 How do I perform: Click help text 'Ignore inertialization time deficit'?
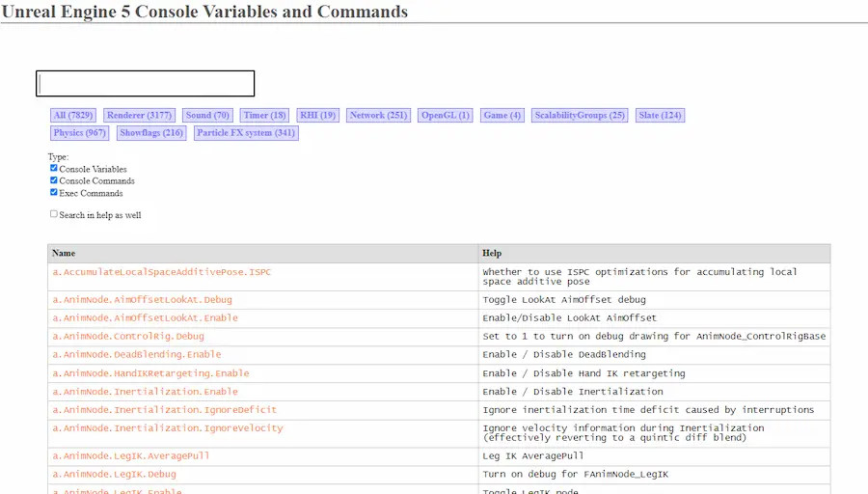648,410
